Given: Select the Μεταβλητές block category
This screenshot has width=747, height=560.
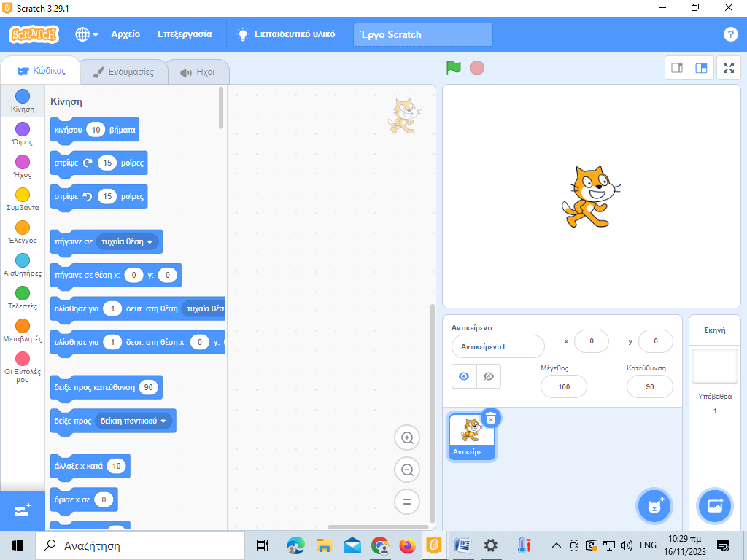Looking at the screenshot, I should (x=23, y=331).
